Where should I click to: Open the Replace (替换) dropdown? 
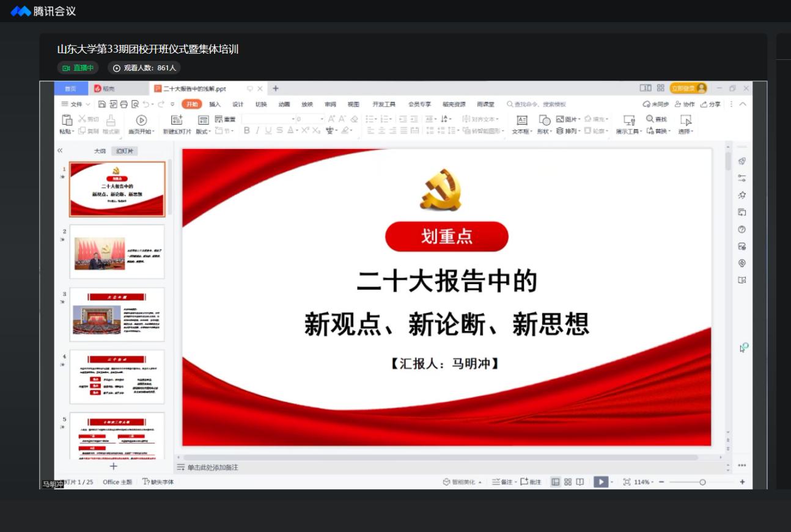tap(658, 131)
